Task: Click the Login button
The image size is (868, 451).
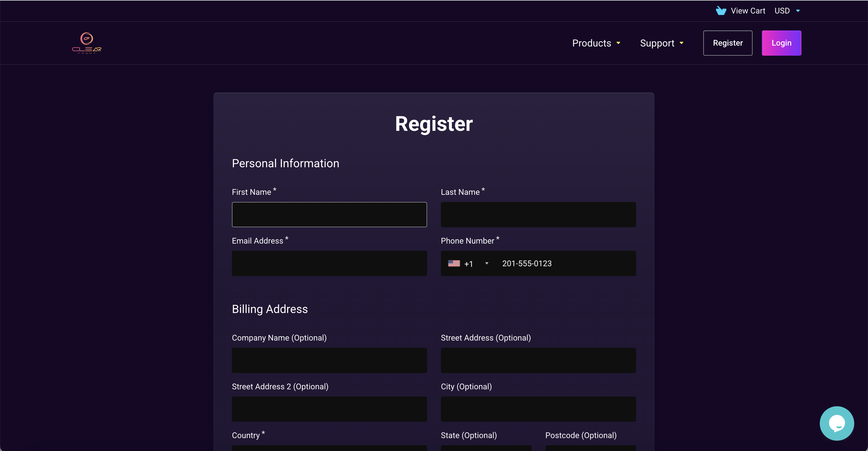Action: (781, 43)
